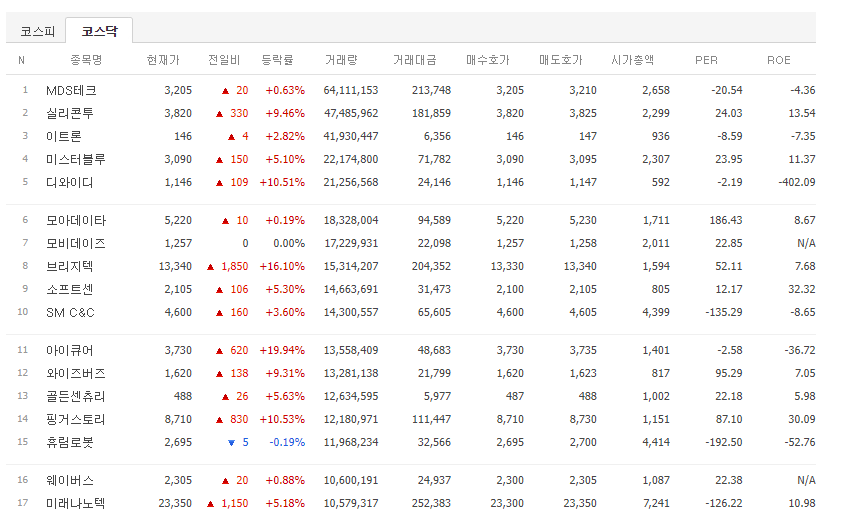Screen dimensions: 844x517
Task: Open 미스터블루 stock link
Action: (76, 159)
